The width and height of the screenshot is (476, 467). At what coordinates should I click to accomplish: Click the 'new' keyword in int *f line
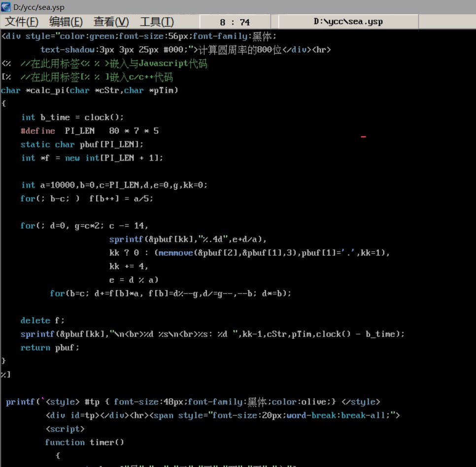pos(72,158)
